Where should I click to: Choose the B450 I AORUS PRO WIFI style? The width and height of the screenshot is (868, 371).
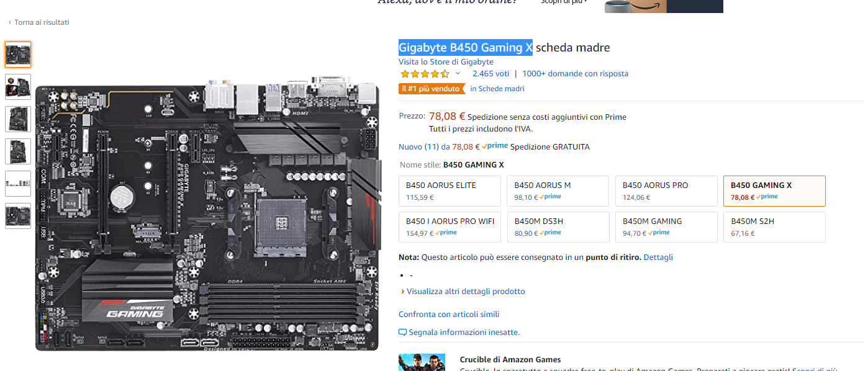(x=450, y=227)
